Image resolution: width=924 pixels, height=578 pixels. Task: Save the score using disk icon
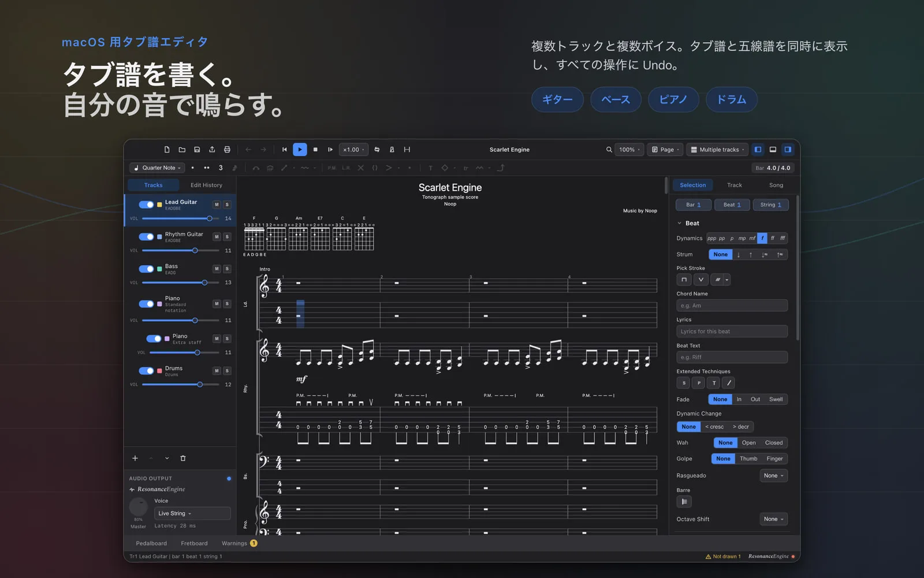pos(197,150)
